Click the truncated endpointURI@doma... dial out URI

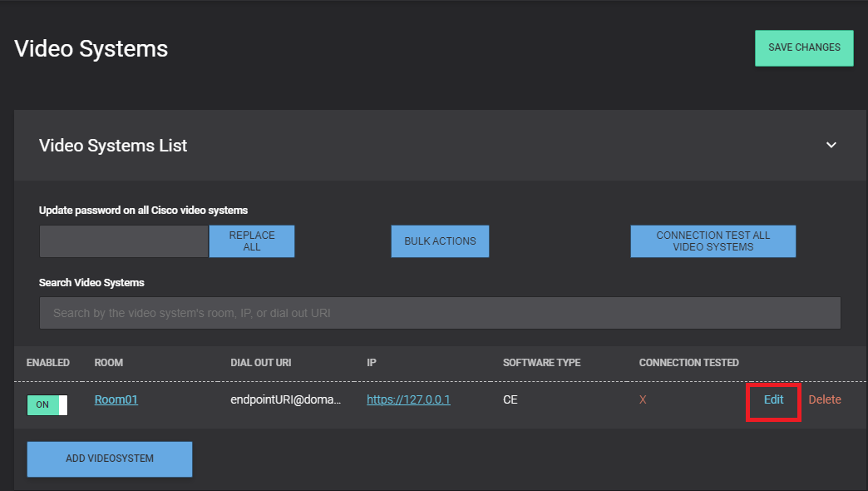pos(287,399)
